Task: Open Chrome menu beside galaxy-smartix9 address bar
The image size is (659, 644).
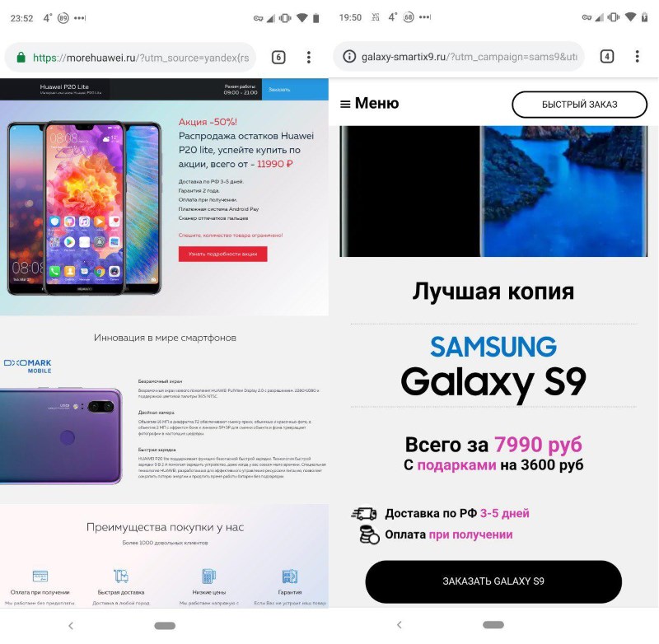Action: coord(637,56)
